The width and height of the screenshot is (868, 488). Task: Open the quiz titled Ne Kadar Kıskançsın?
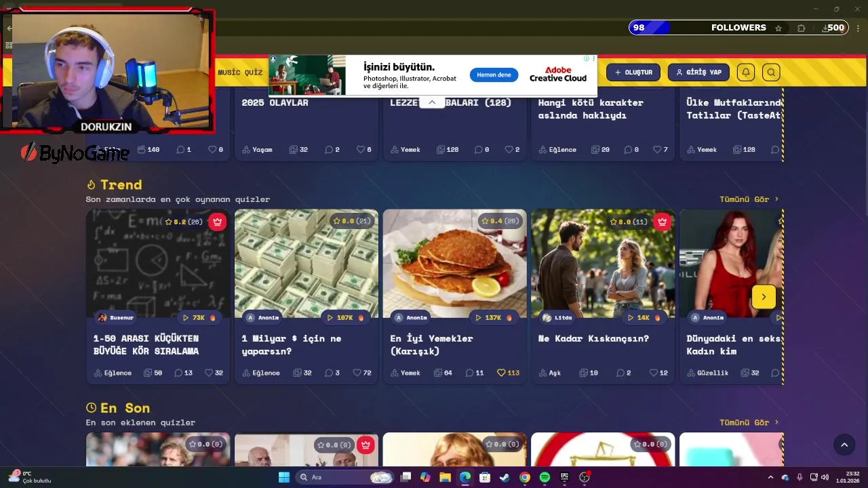[593, 338]
